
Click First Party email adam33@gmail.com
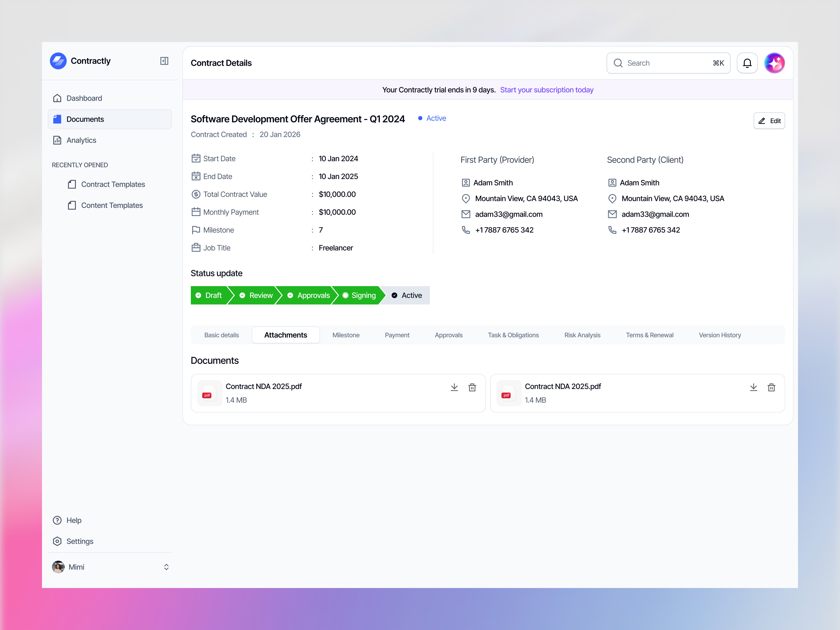coord(508,214)
